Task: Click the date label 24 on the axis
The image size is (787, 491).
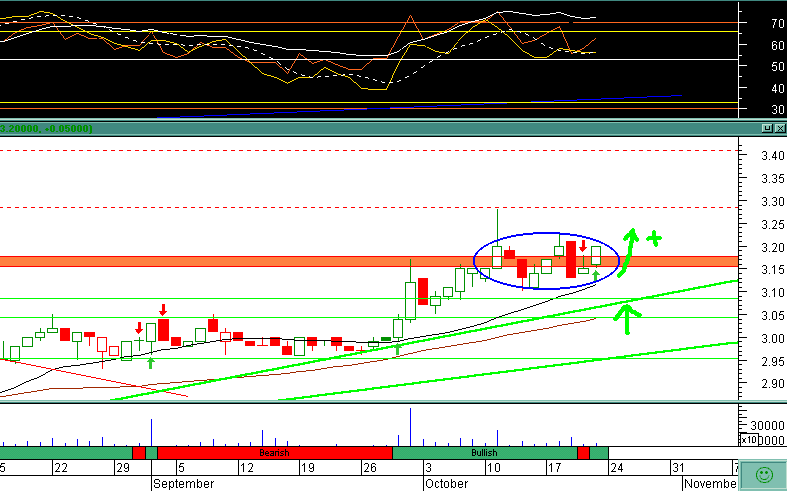Action: [617, 468]
